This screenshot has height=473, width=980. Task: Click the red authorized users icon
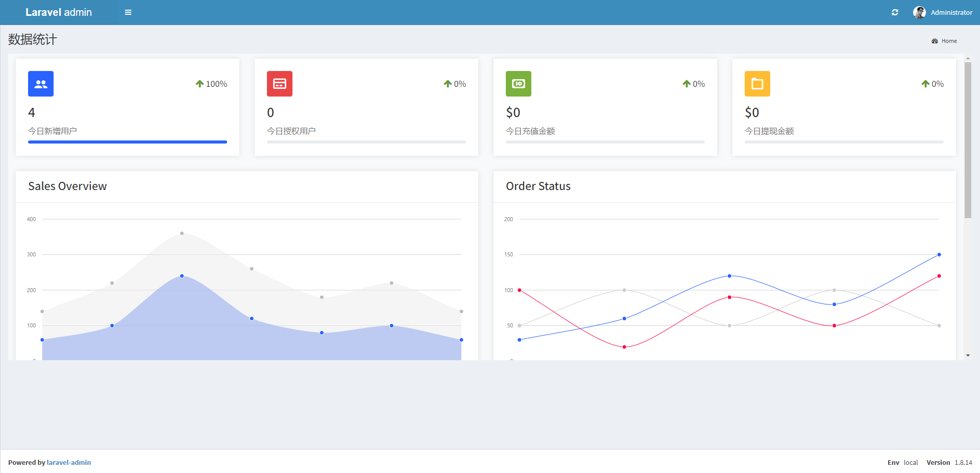point(280,84)
